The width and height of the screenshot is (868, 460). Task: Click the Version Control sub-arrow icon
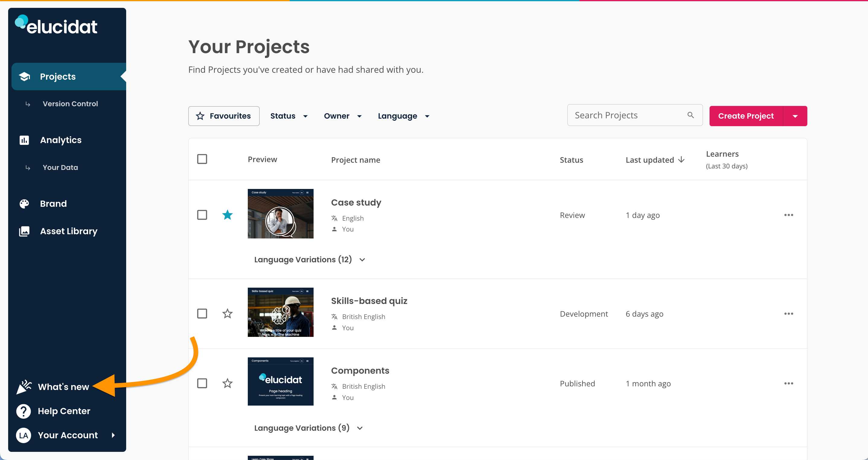pos(28,104)
